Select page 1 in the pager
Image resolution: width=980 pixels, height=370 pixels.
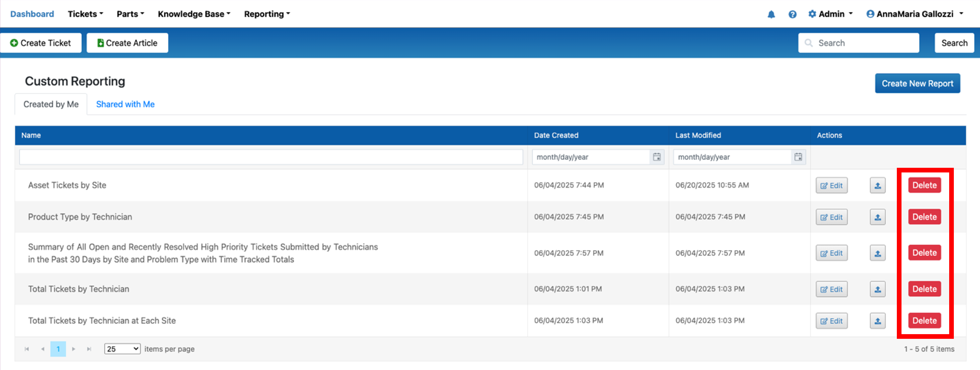[58, 349]
